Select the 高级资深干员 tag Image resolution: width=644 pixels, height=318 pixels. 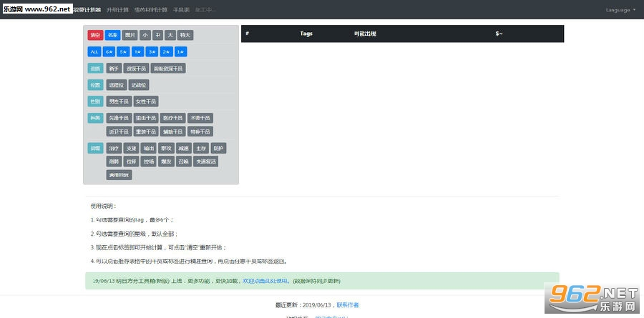coord(168,68)
